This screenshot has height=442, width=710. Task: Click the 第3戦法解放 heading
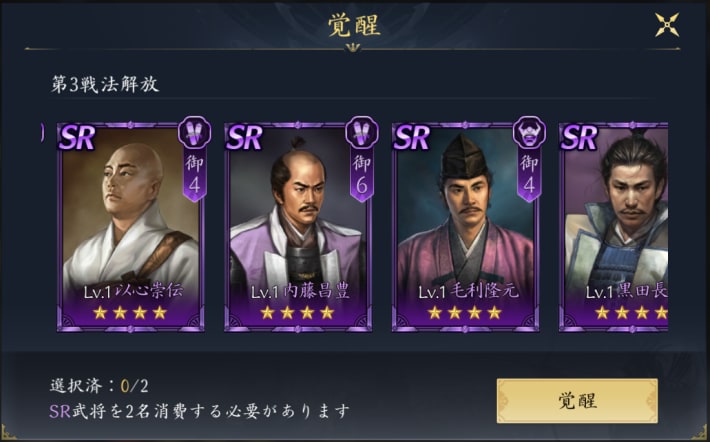105,85
